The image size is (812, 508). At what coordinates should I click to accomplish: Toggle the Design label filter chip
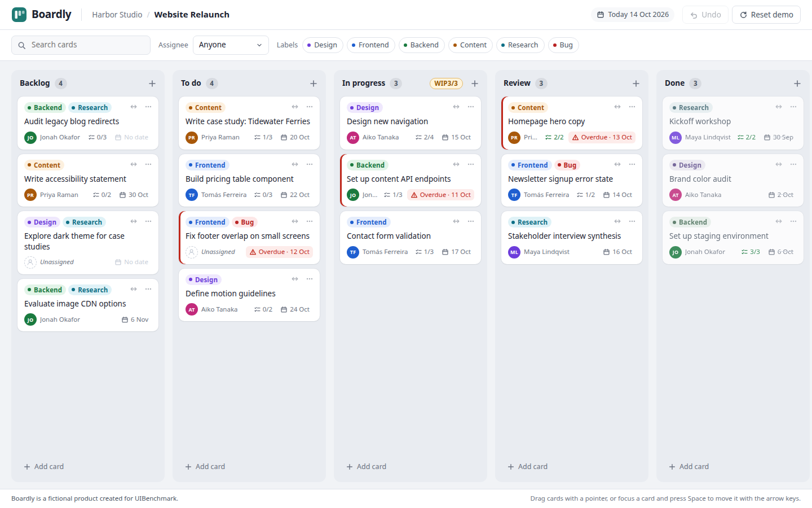click(323, 45)
